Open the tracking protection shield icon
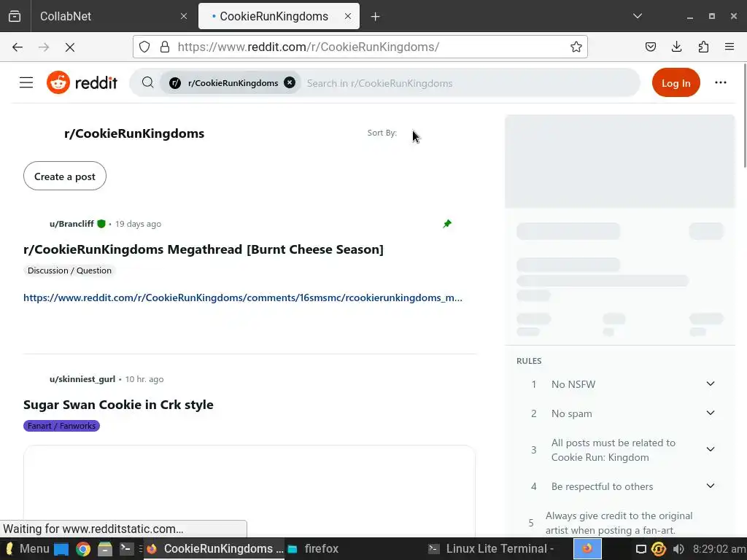Viewport: 747px width, 560px height. point(144,47)
